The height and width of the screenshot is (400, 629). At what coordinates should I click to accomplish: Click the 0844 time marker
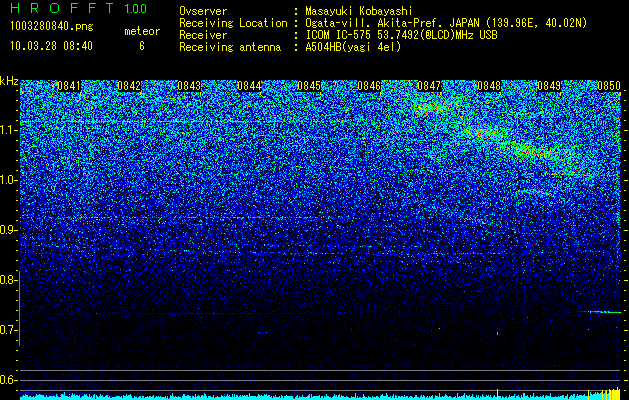coord(249,86)
